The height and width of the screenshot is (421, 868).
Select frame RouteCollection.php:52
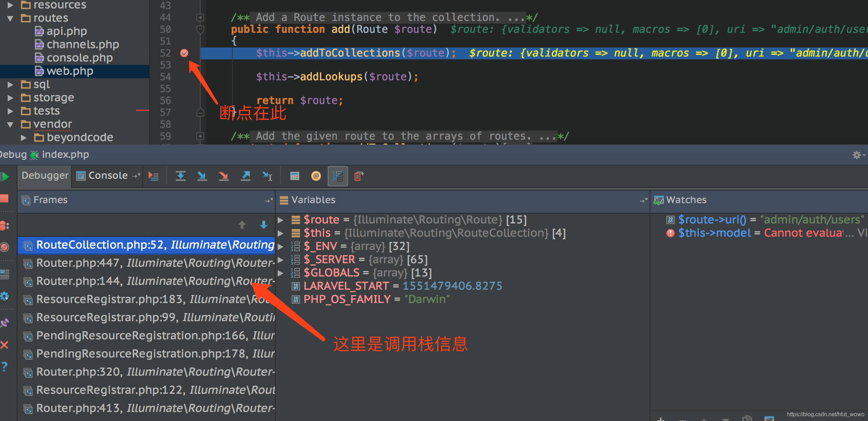pyautogui.click(x=147, y=245)
